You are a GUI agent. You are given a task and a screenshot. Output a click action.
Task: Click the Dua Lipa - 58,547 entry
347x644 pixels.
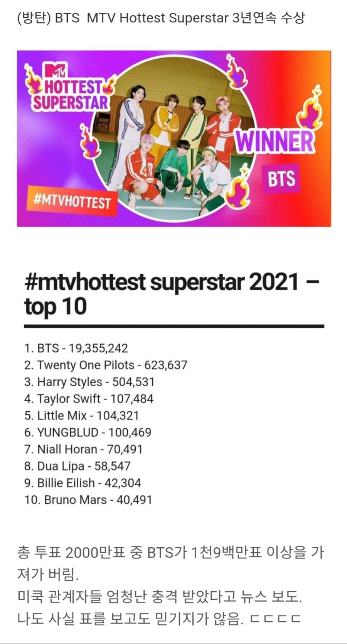77,466
